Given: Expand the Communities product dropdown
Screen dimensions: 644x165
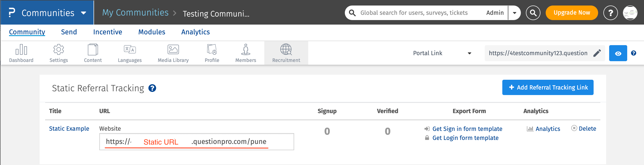Looking at the screenshot, I should [x=84, y=13].
